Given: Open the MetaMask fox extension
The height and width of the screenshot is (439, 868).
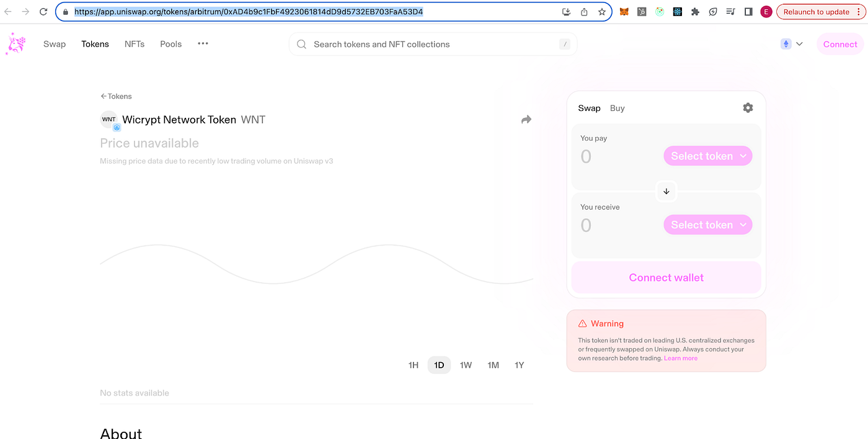Looking at the screenshot, I should (x=624, y=12).
